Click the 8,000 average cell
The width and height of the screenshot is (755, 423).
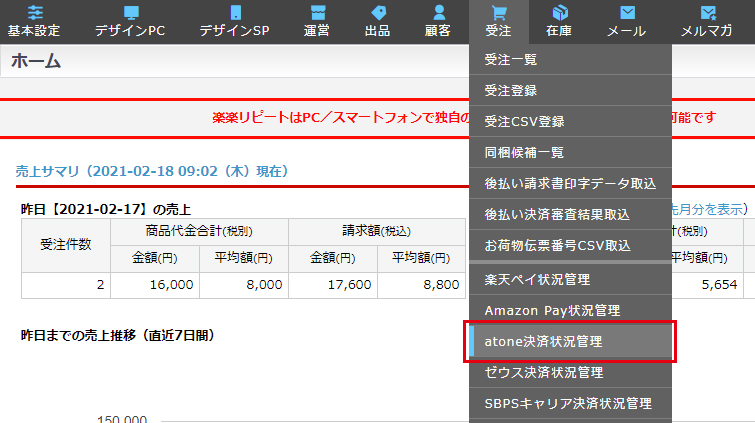[244, 285]
